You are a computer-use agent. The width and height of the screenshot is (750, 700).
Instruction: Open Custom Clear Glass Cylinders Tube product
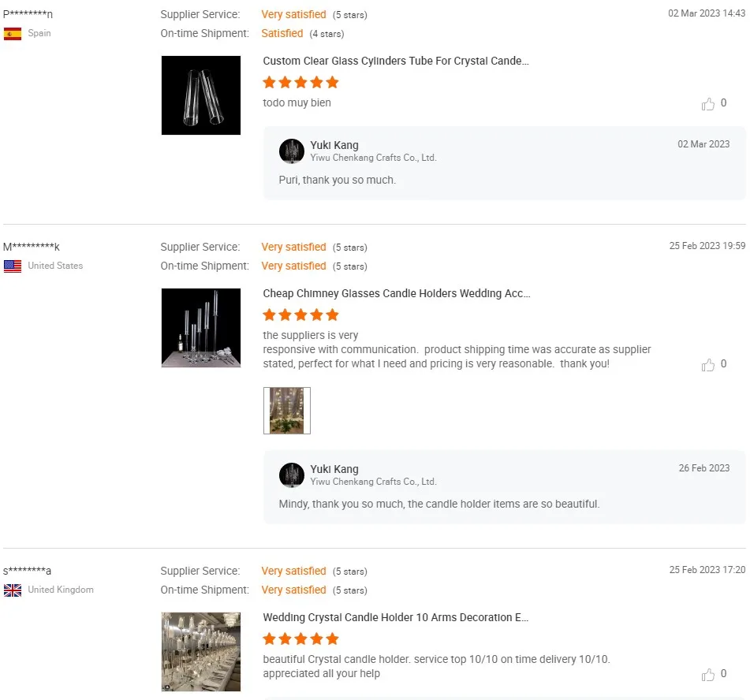tap(396, 61)
